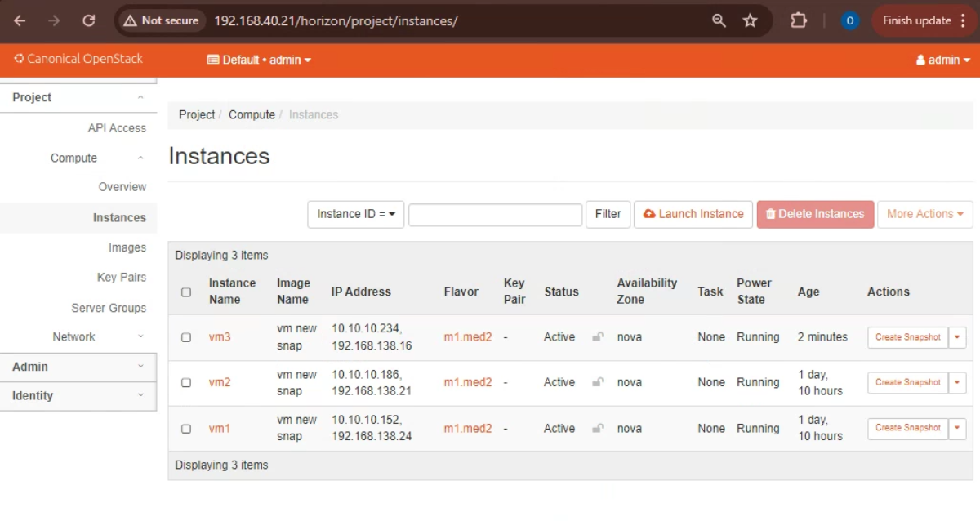Click the Canonical OpenStack logo
The height and width of the screenshot is (521, 980).
(78, 59)
